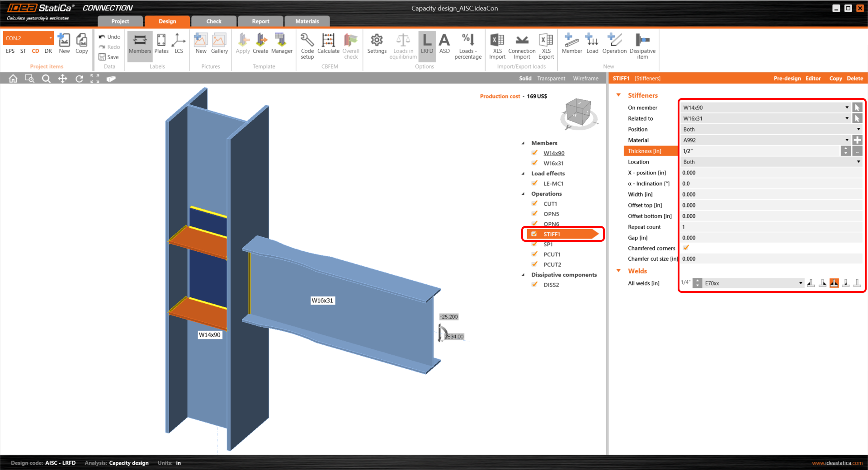Delete the STIFF1 stiffener

pos(854,78)
